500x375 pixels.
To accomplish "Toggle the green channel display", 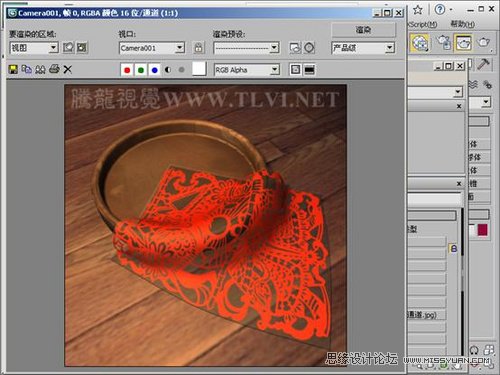I will pos(141,70).
